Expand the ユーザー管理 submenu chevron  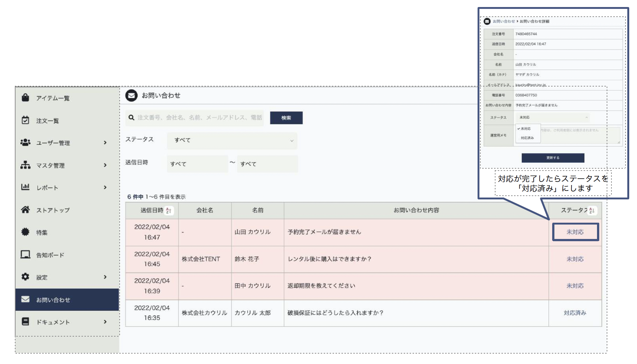[x=105, y=143]
